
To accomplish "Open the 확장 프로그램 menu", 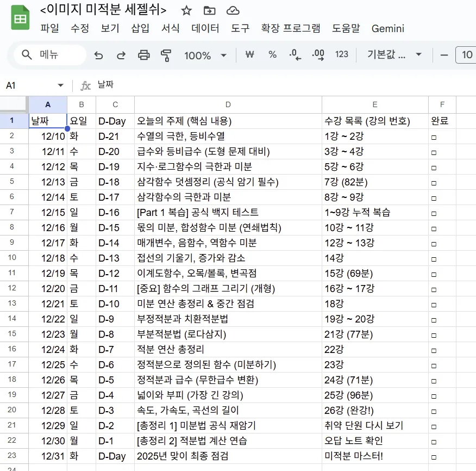I will tap(291, 28).
